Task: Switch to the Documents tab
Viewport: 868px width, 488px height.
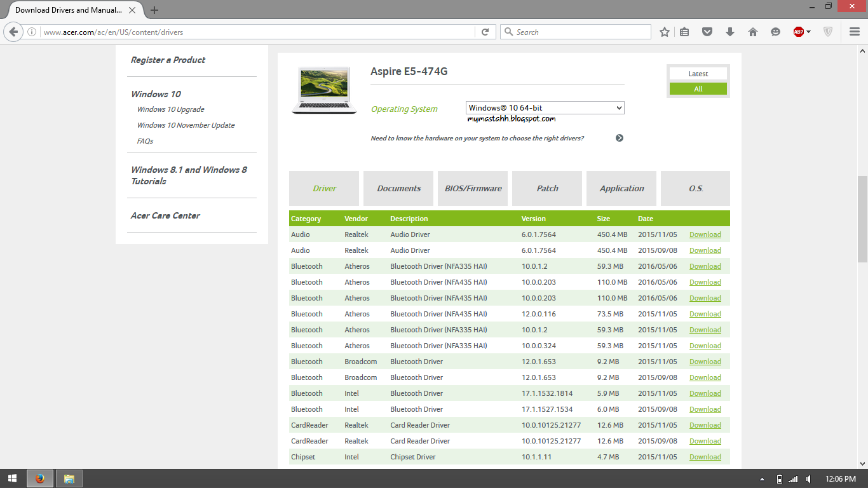Action: coord(398,188)
